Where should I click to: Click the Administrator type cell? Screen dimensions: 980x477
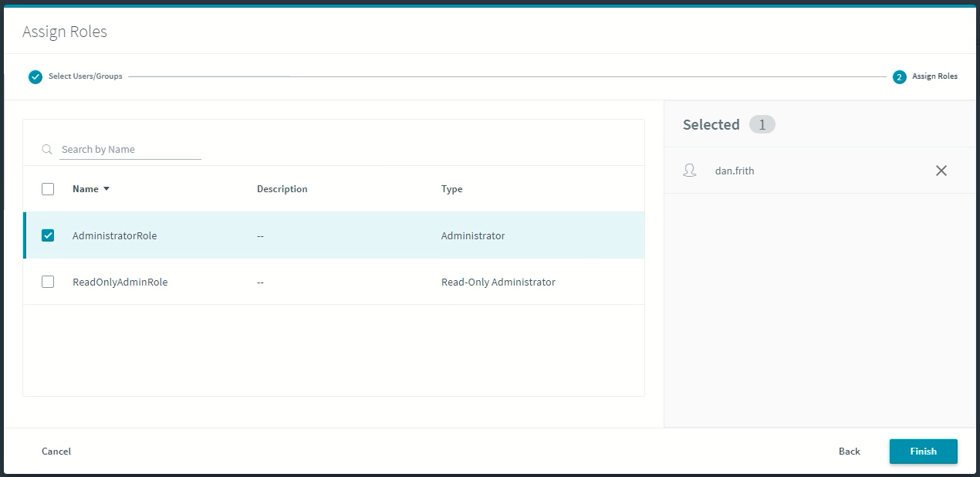pyautogui.click(x=473, y=235)
